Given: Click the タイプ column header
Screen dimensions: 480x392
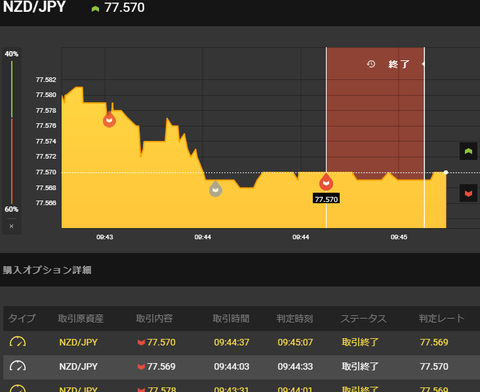Looking at the screenshot, I should [22, 318].
